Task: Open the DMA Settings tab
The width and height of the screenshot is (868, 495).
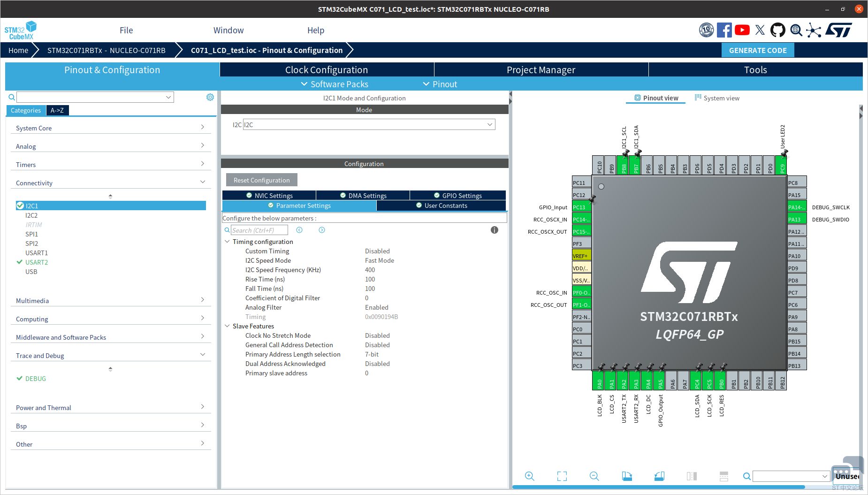Action: click(363, 195)
